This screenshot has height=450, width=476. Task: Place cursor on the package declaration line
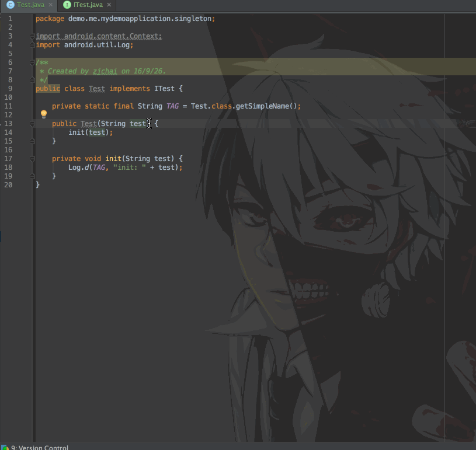126,19
